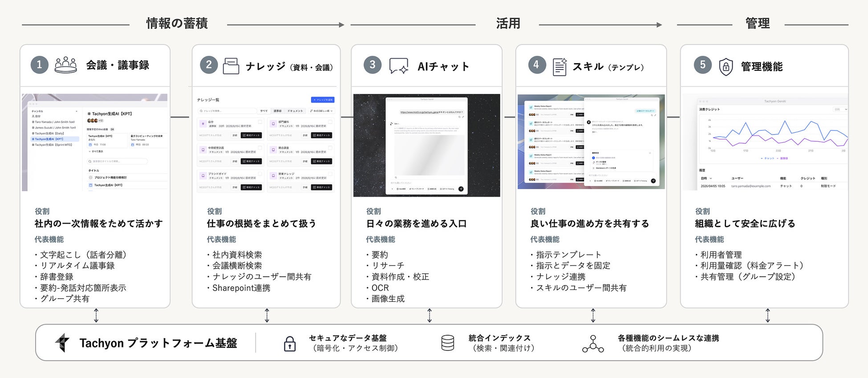Click the taro.yamada@example.com history cell
Viewport: 868px width, 378px height.
pyautogui.click(x=751, y=186)
